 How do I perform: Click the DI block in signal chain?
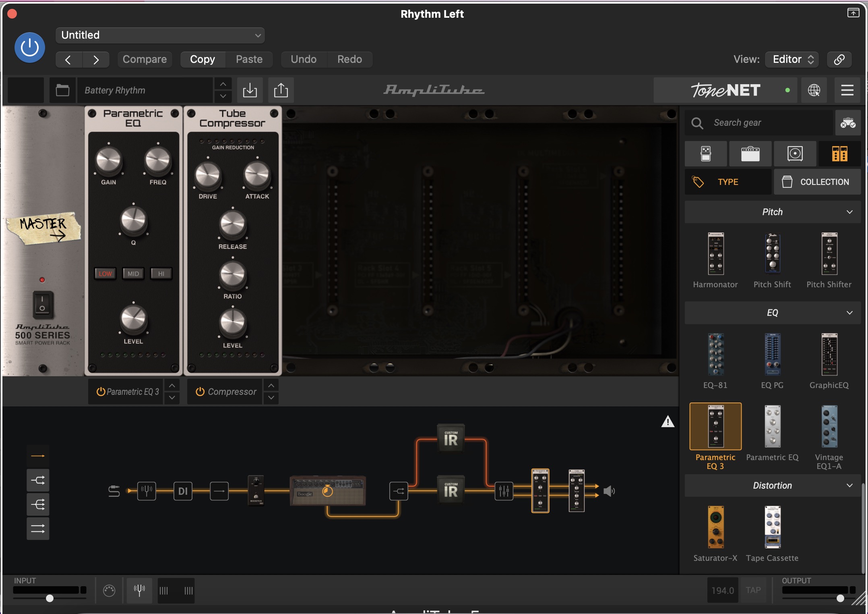[183, 491]
